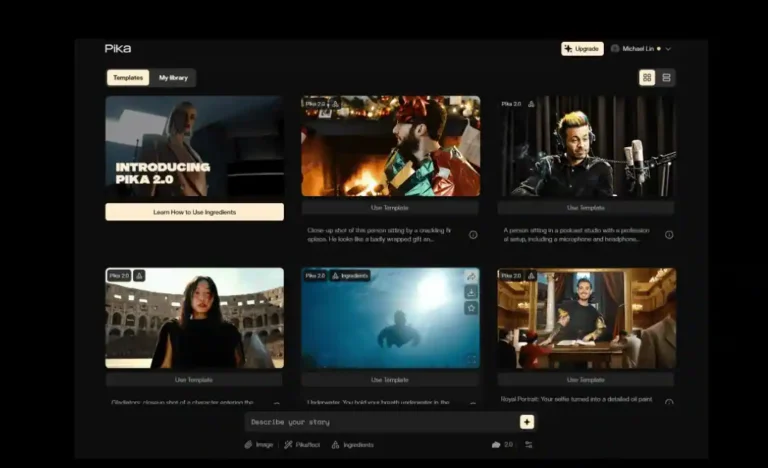The image size is (768, 468).
Task: Click the Pika 2.0 badge on fireplace thumbnail
Action: tap(315, 104)
